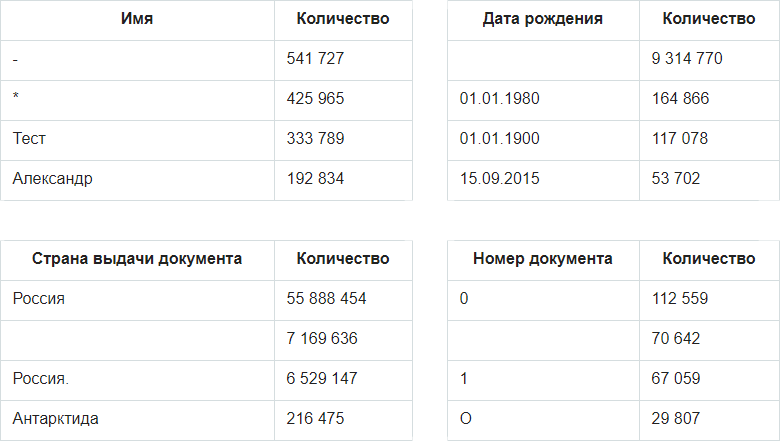
Task: Select the "Александр" name cell
Action: (x=52, y=179)
